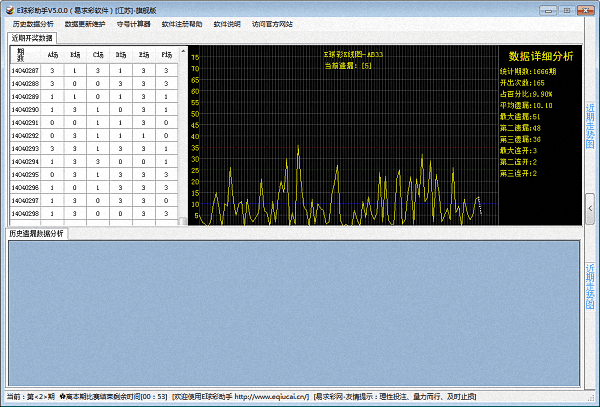600x407 pixels.
Task: Click inside the blue 历史遗漏数据分析 panel
Action: 294,313
